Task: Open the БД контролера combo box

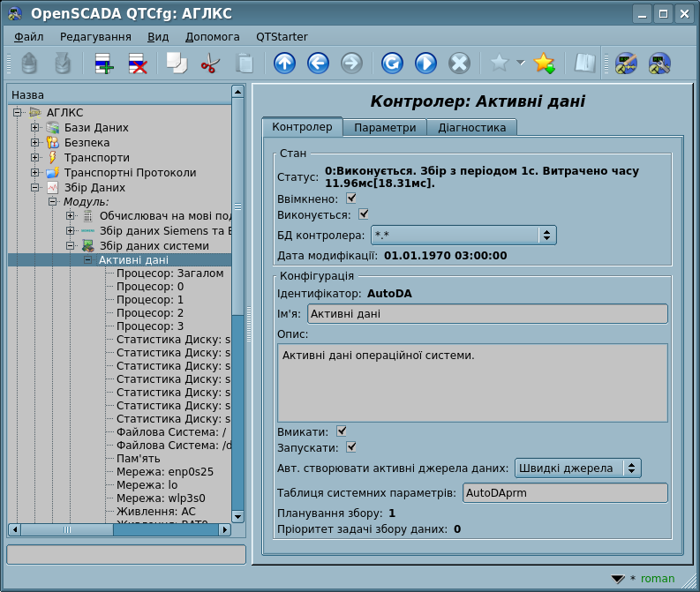Action: (463, 235)
